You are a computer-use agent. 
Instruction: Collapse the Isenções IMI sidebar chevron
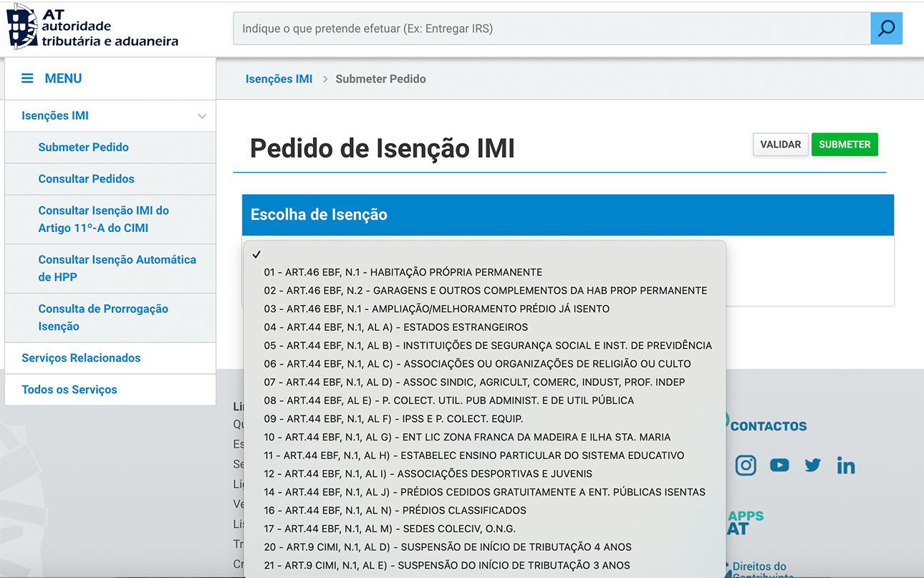202,116
